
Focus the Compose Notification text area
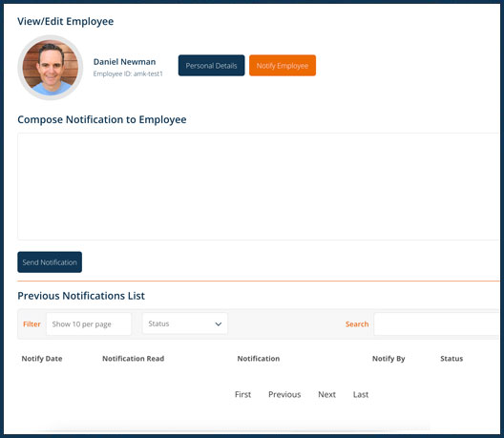coord(259,186)
